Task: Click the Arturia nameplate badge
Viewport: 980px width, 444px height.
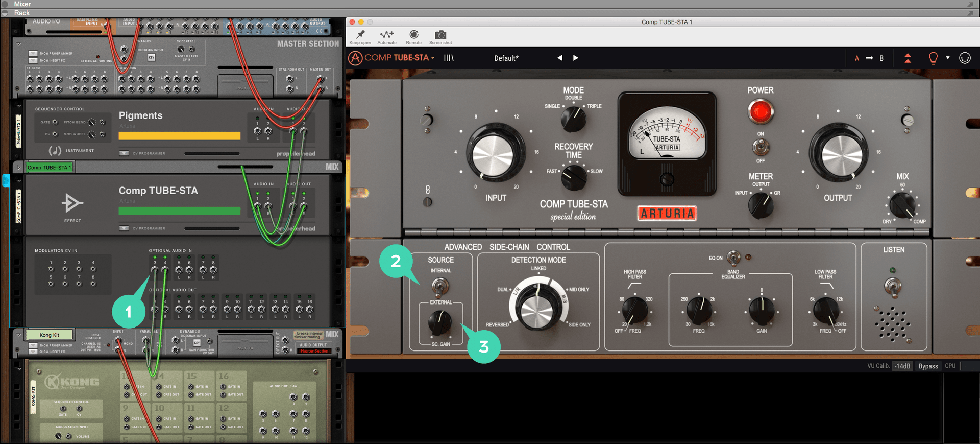Action: [667, 213]
